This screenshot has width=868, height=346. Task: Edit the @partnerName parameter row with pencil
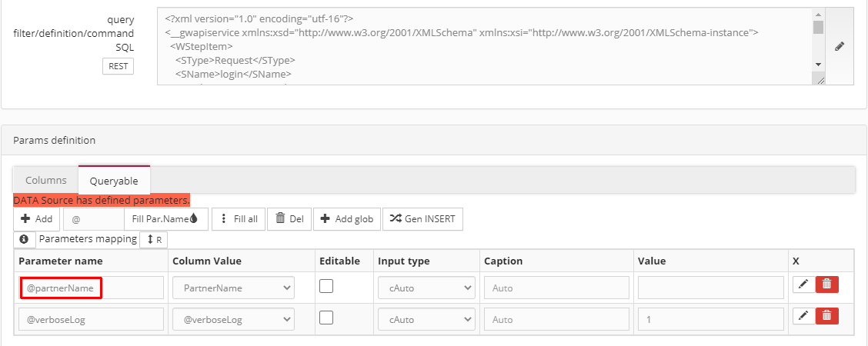point(803,284)
